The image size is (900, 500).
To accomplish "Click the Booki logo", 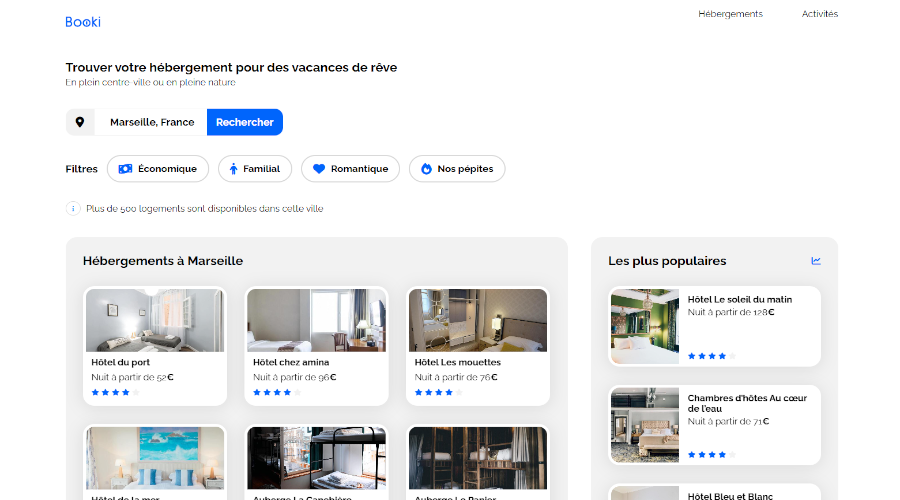I will click(83, 22).
